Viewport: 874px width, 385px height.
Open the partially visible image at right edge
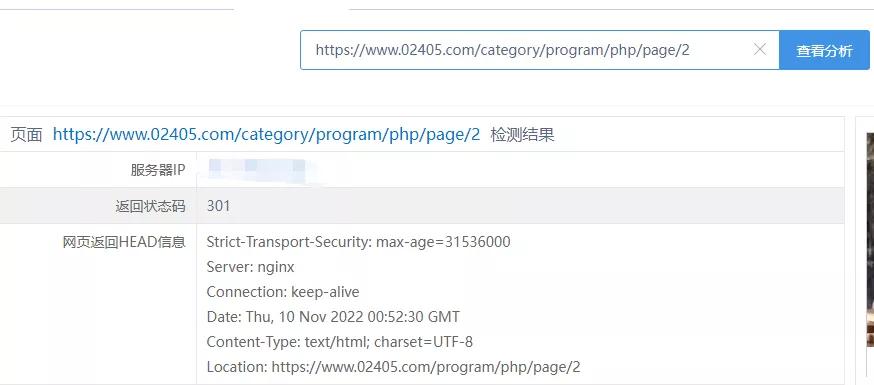[x=870, y=240]
